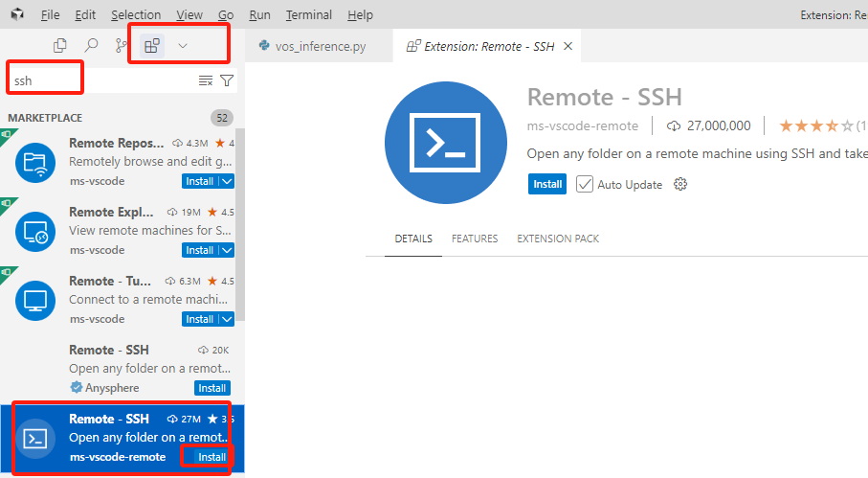Screen dimensions: 868x478
Task: Clear extension search results icon
Action: pyautogui.click(x=206, y=80)
